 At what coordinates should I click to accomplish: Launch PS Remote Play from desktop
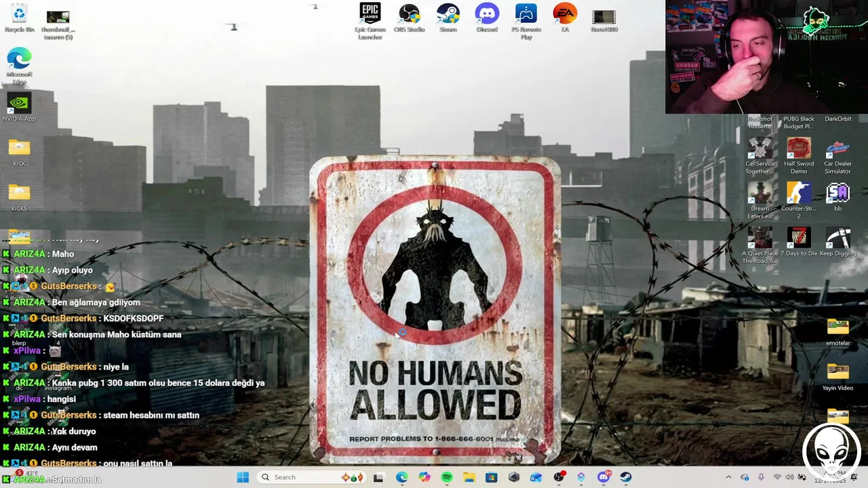click(x=526, y=21)
